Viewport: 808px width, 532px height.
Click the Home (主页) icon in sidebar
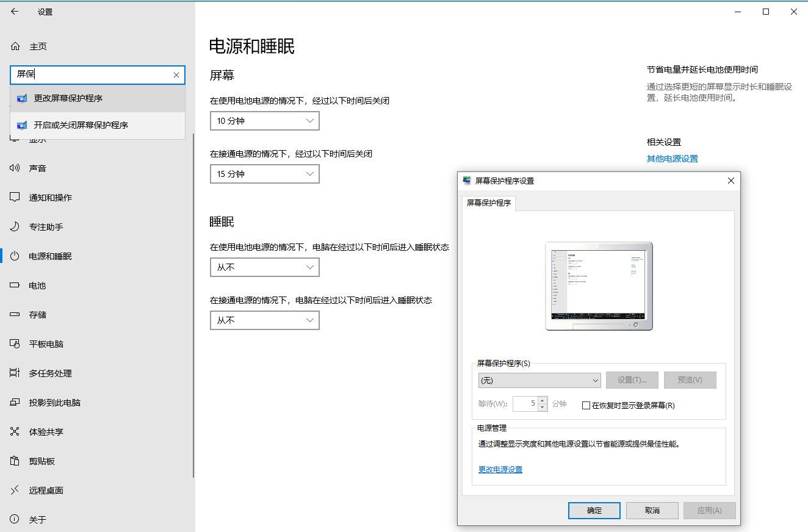pyautogui.click(x=15, y=46)
